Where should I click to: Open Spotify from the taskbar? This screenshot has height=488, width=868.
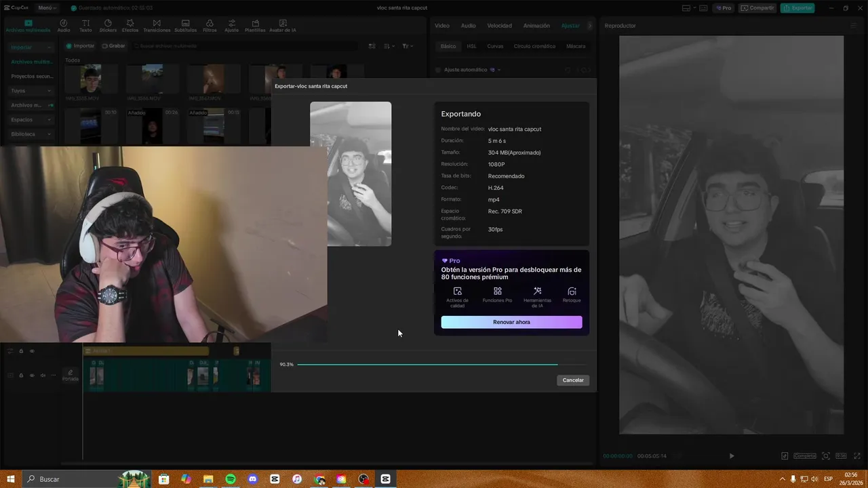[x=230, y=479]
